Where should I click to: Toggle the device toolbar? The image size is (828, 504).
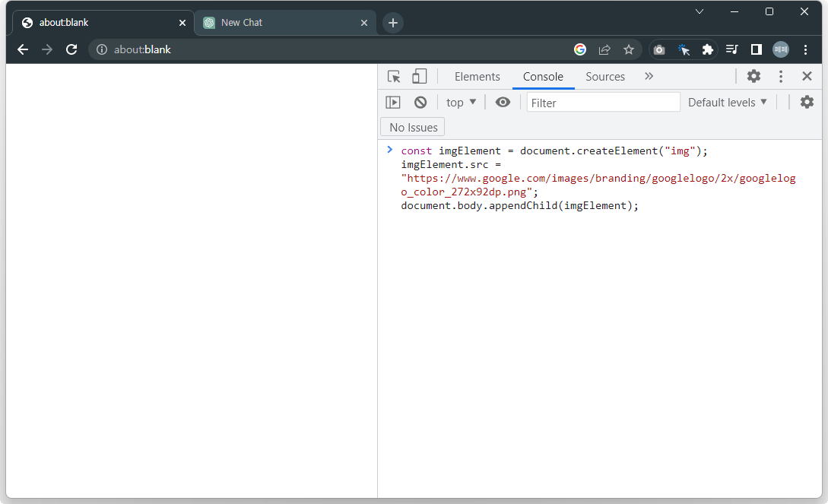pos(419,77)
